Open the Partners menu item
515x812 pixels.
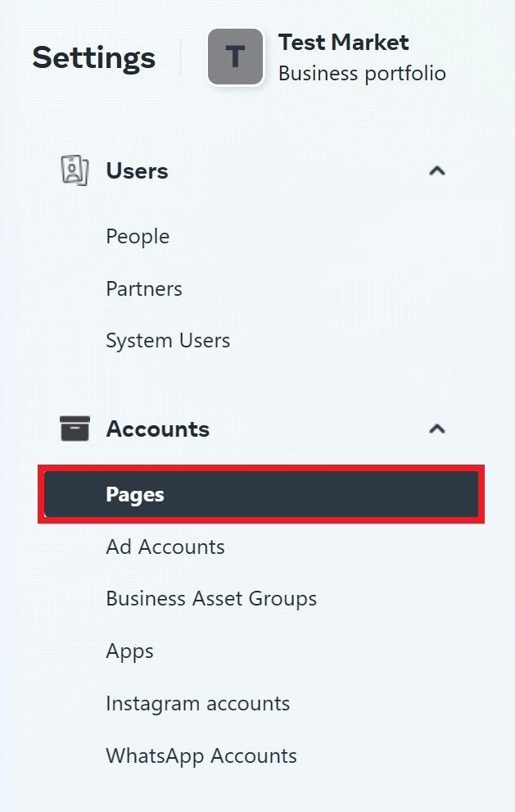[x=144, y=288]
